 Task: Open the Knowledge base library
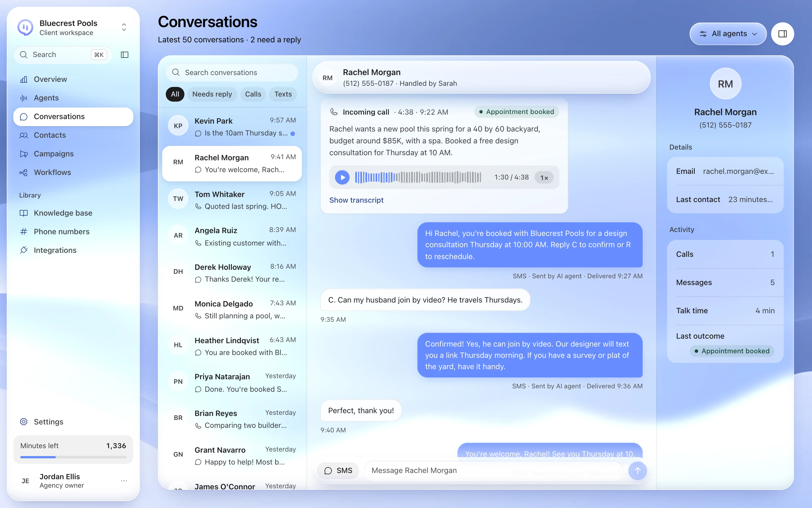[x=73, y=213]
